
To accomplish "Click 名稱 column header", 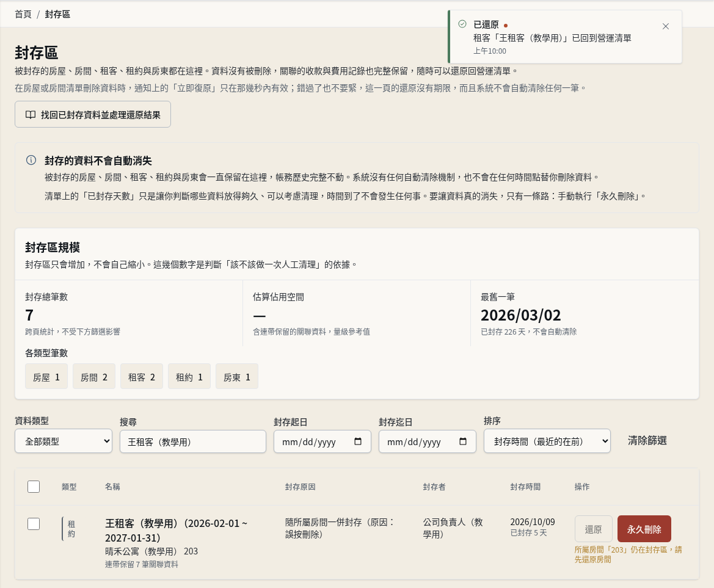I will (112, 487).
